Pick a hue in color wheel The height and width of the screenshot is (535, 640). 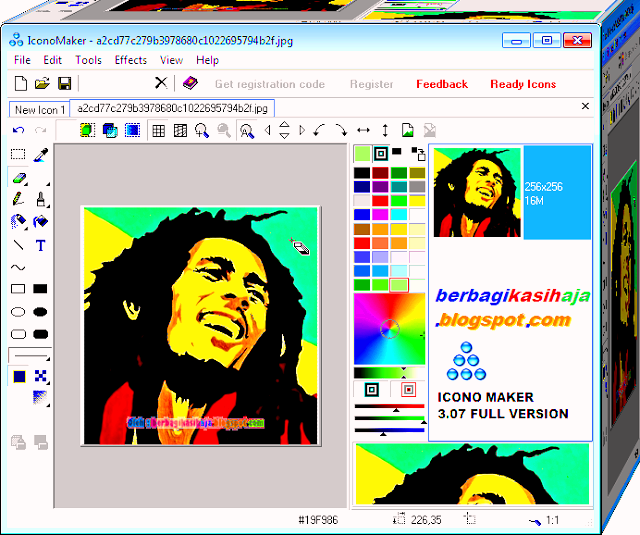tap(389, 329)
